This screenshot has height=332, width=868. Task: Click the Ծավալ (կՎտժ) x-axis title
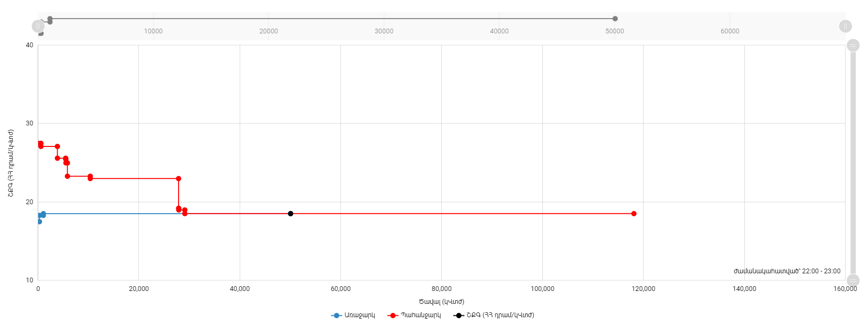click(442, 301)
